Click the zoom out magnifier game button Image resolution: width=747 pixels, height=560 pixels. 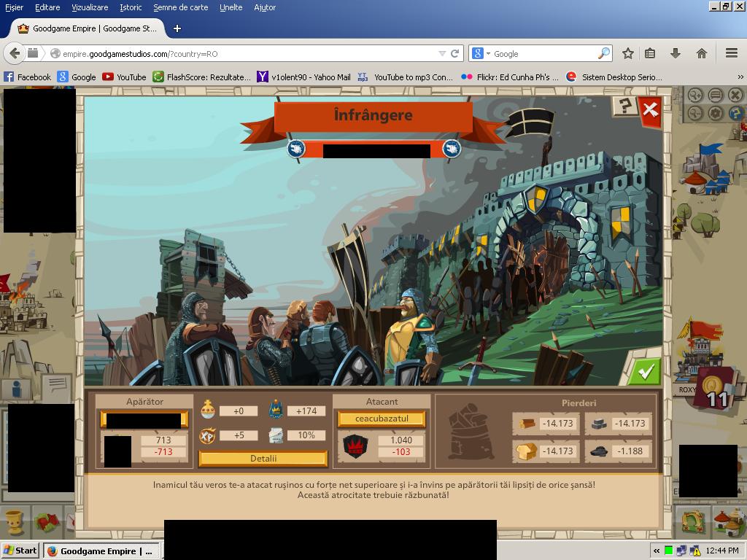click(695, 113)
